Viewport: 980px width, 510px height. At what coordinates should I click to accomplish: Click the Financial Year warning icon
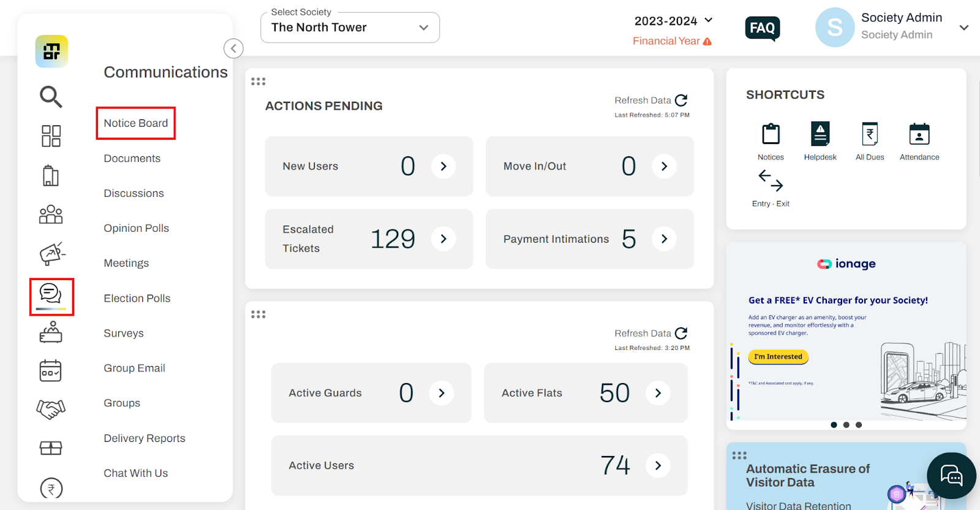point(707,42)
